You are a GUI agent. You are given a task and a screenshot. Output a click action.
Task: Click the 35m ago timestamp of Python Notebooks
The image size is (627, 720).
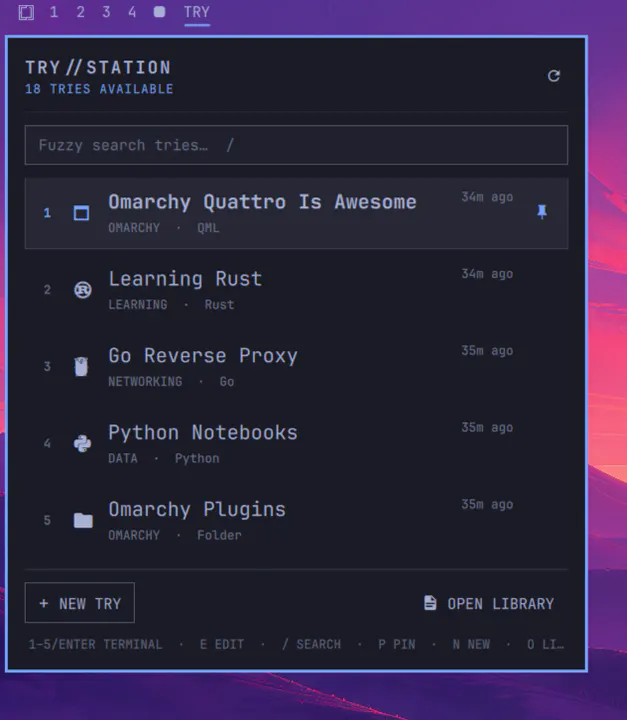[x=487, y=428]
